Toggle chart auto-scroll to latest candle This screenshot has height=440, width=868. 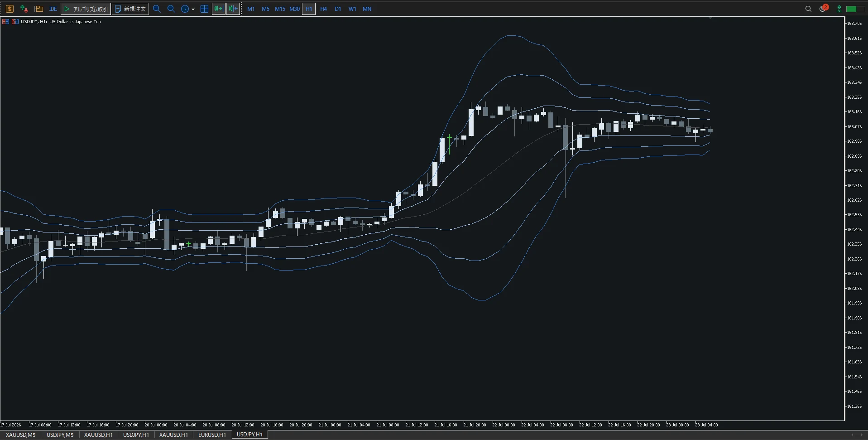coord(219,9)
